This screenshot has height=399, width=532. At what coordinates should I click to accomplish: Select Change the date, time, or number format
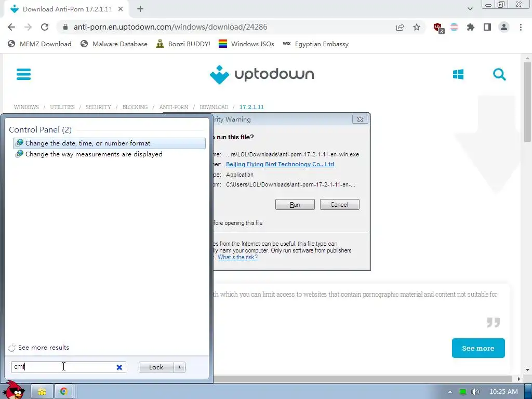109,143
